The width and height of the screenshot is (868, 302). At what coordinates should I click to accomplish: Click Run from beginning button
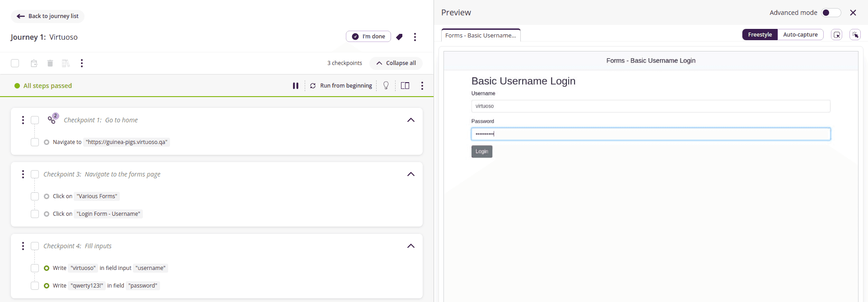pyautogui.click(x=341, y=86)
